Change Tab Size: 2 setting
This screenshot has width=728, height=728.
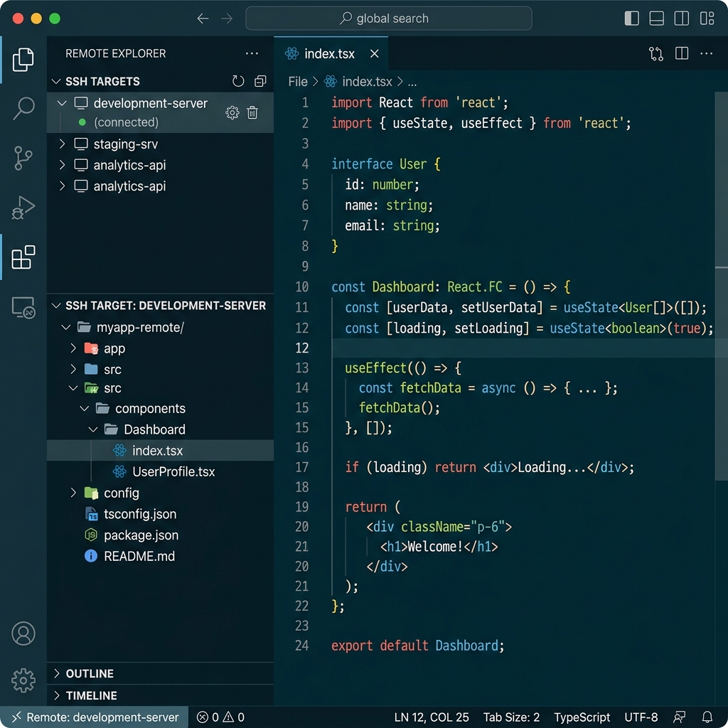point(511,717)
